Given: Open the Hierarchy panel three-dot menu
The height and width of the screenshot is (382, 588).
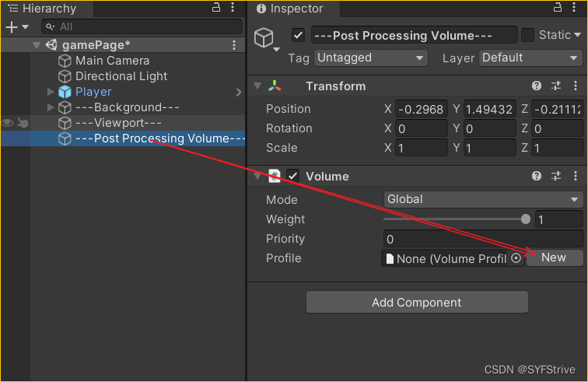Looking at the screenshot, I should [x=233, y=7].
